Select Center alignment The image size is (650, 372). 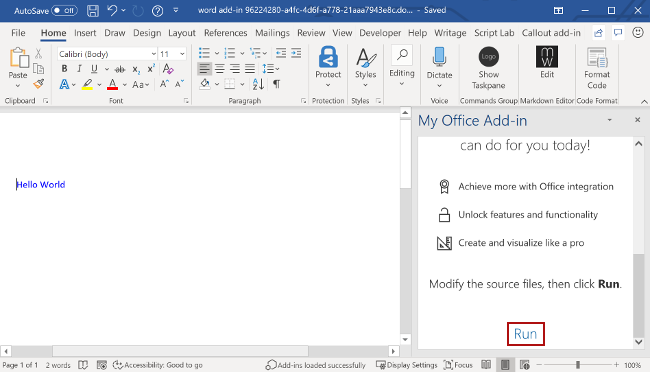point(220,69)
